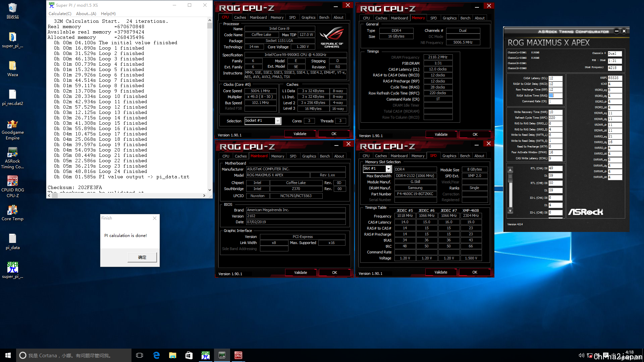Image resolution: width=644 pixels, height=362 pixels.
Task: Open the Slot #1 memory slot dropdown
Action: [388, 169]
